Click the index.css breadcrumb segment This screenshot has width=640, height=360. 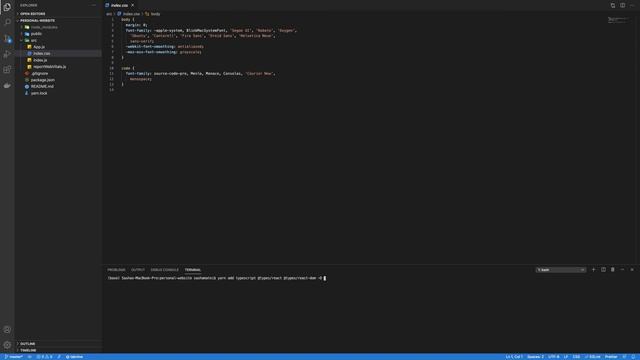coord(129,14)
